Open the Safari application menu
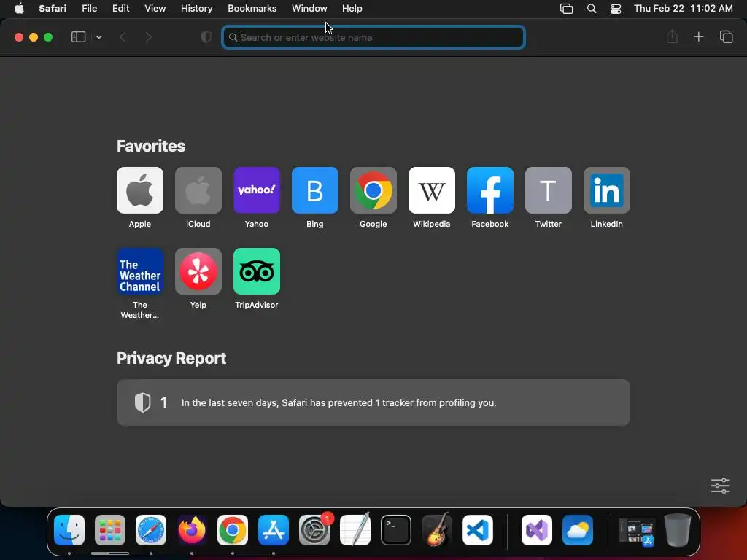Image resolution: width=747 pixels, height=560 pixels. 53,9
